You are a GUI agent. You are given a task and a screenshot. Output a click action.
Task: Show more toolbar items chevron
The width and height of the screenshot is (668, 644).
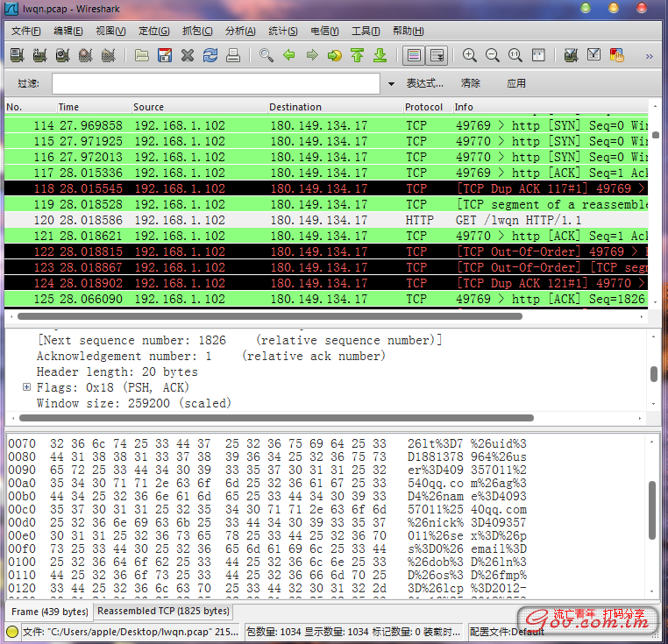click(650, 56)
